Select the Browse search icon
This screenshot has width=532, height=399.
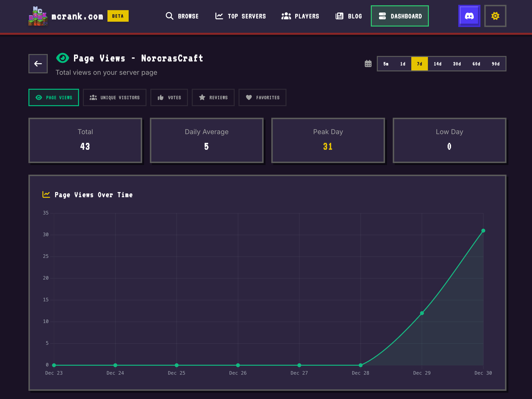coord(169,16)
